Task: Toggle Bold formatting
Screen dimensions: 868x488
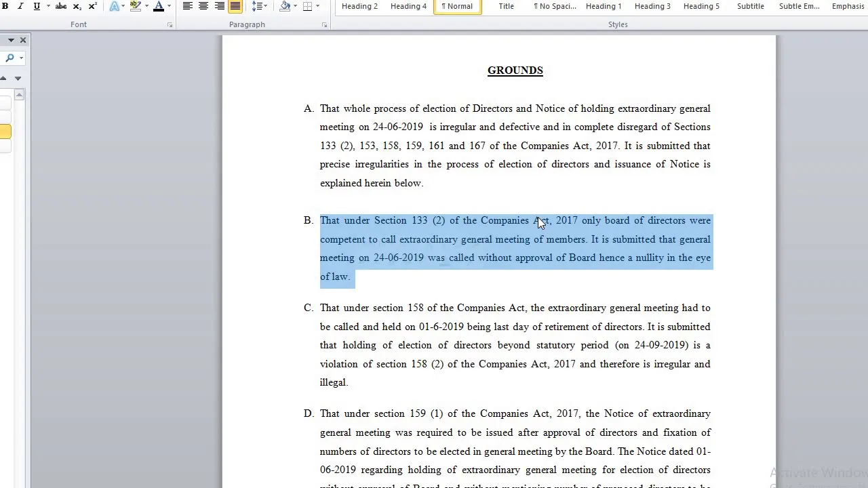Action: 5,6
